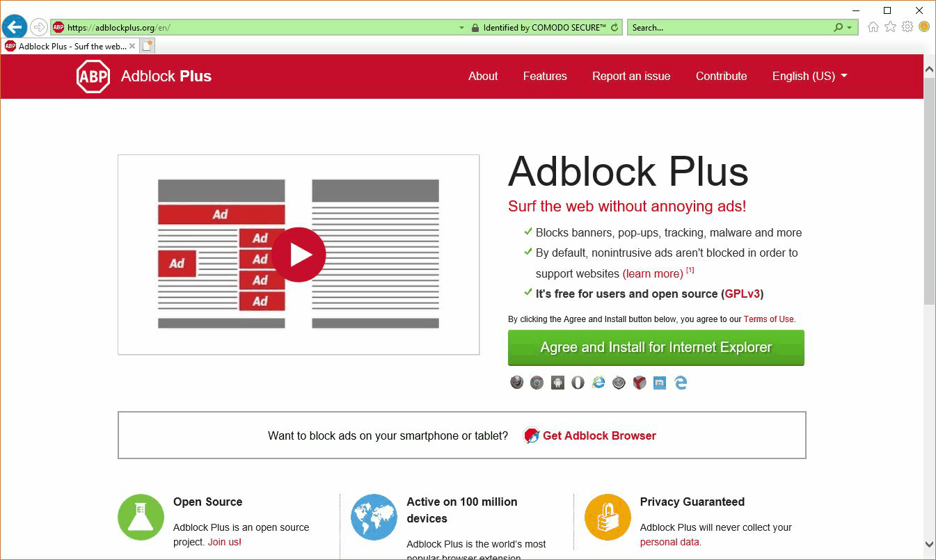
Task: Expand the search provider dropdown arrow
Action: (x=850, y=28)
